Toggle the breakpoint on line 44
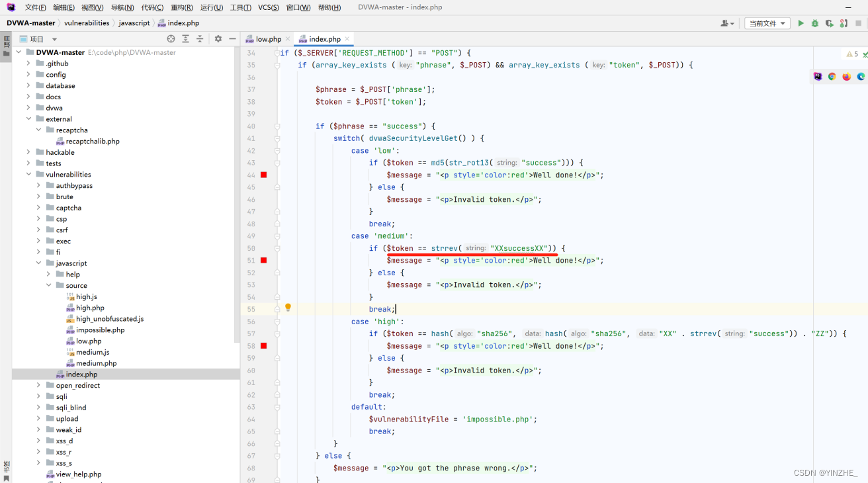The height and width of the screenshot is (483, 868). click(263, 175)
